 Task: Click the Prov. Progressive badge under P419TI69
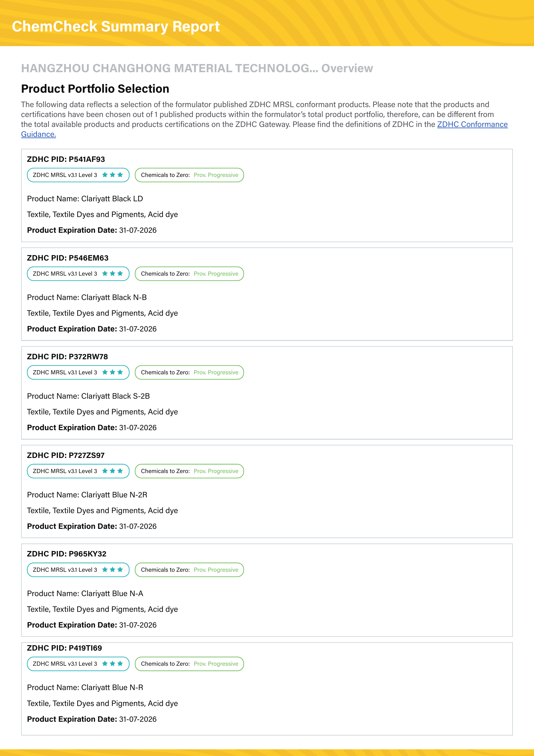pos(189,664)
